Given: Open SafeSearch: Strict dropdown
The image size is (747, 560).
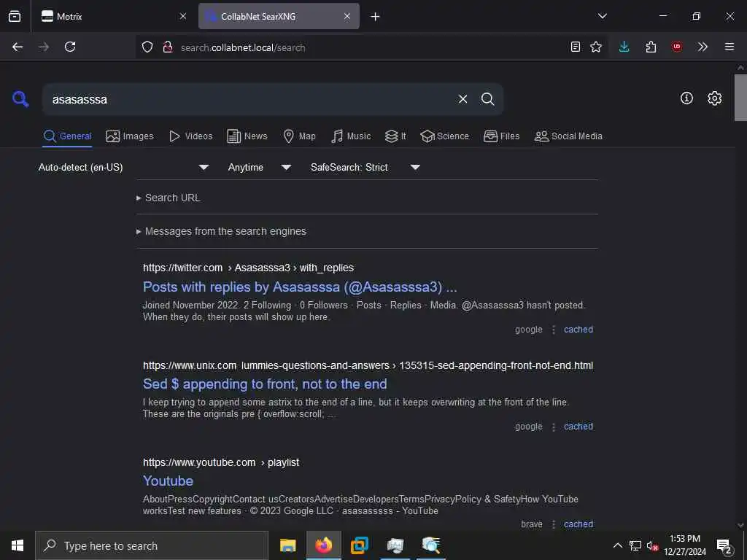Looking at the screenshot, I should tap(365, 167).
